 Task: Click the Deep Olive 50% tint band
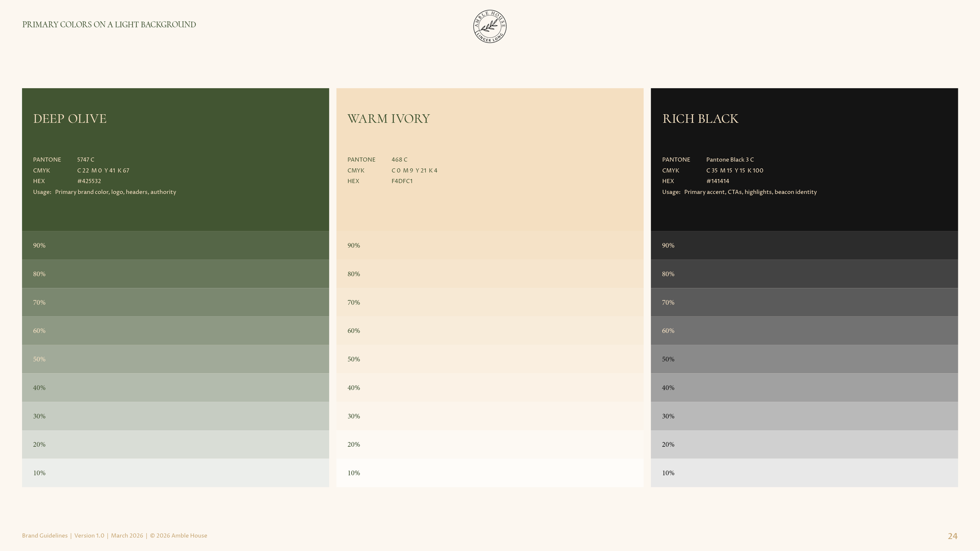[x=175, y=359]
